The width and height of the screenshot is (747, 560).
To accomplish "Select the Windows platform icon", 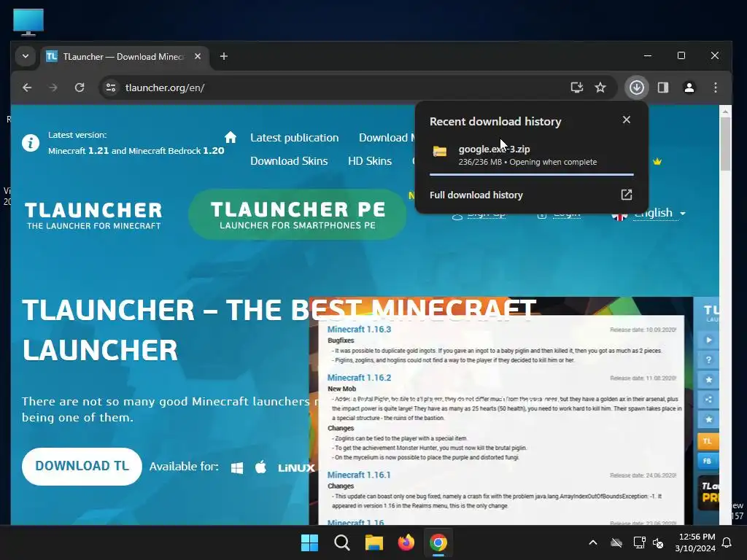I will (237, 467).
